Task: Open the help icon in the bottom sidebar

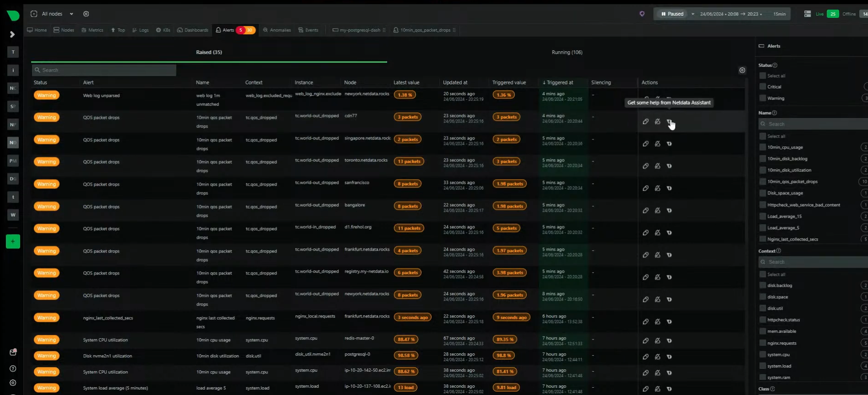Action: click(13, 368)
